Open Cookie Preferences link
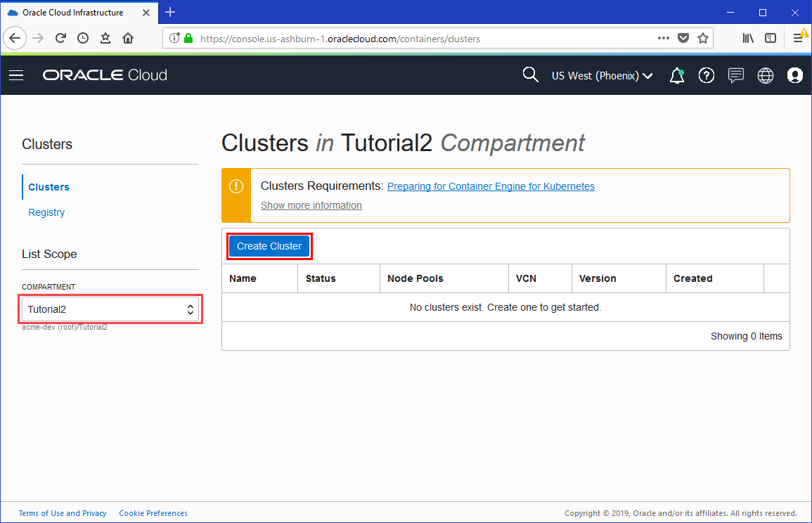The image size is (812, 523). click(153, 513)
